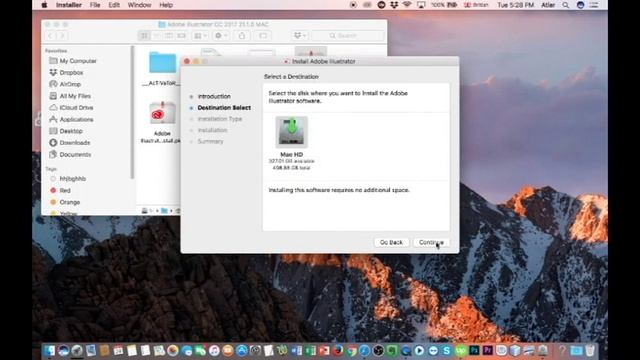Open the App Store from the dock
The image size is (640, 360).
pos(242,350)
